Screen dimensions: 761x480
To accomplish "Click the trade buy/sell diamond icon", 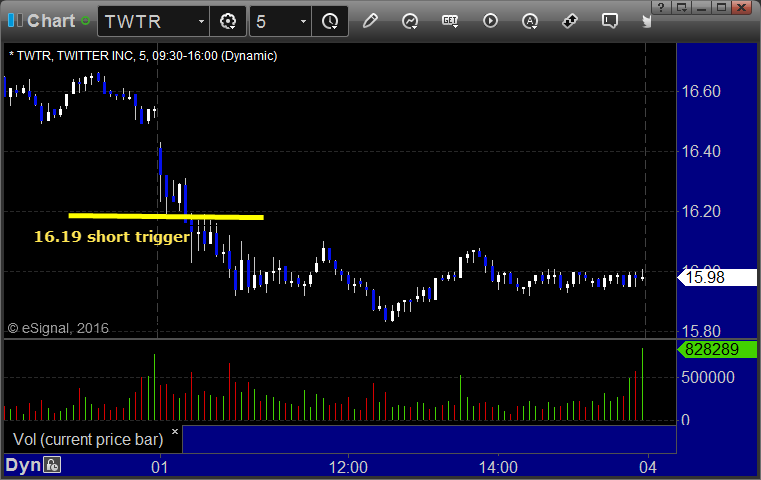I will (570, 21).
